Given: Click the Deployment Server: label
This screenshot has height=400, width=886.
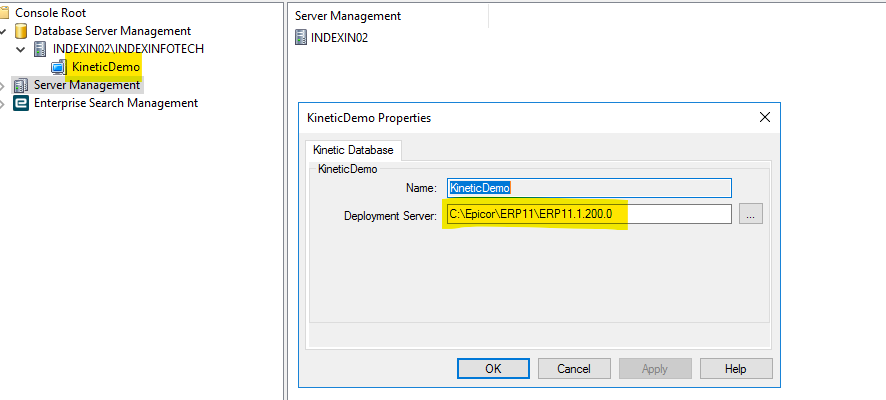Looking at the screenshot, I should 390,215.
